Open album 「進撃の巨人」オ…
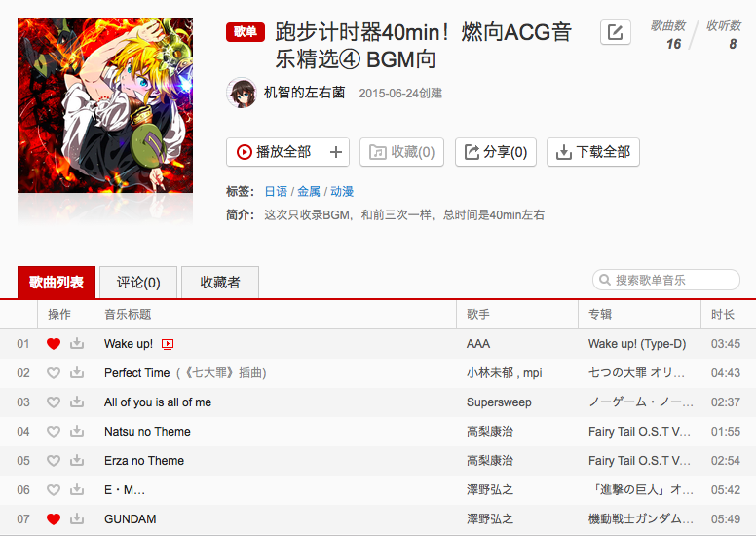The image size is (756, 536). click(641, 489)
